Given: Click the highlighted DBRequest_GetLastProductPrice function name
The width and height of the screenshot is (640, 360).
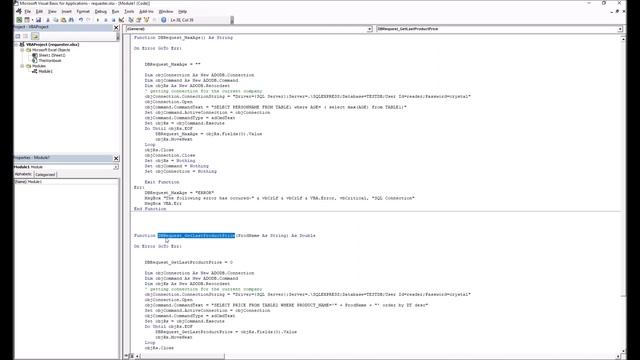Looking at the screenshot, I should click(196, 236).
